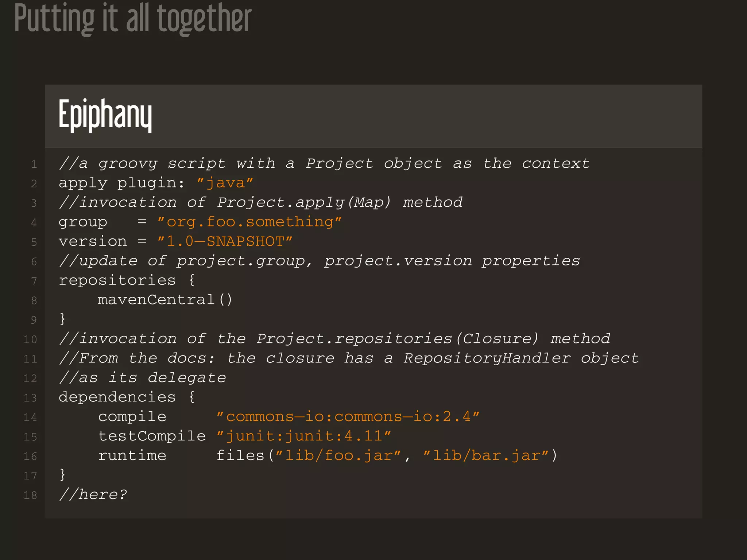Click the "Epiphany" code block heading

105,114
